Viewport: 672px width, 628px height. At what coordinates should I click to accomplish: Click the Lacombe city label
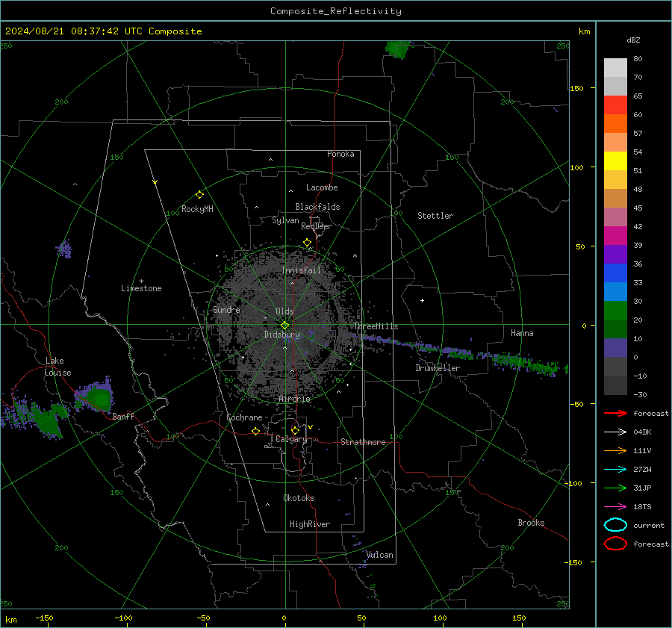click(322, 187)
